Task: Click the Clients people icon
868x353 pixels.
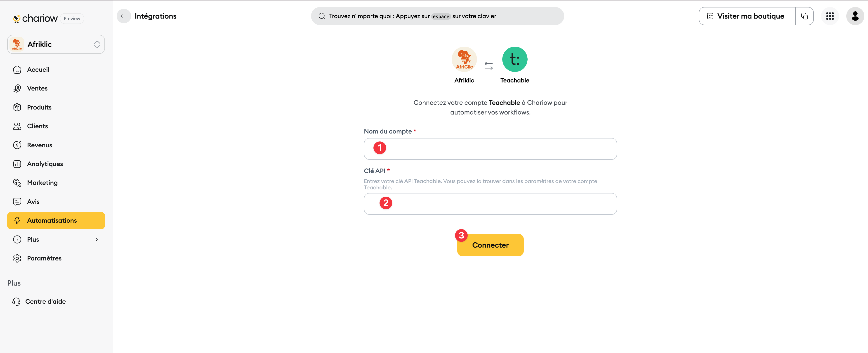Action: (17, 126)
